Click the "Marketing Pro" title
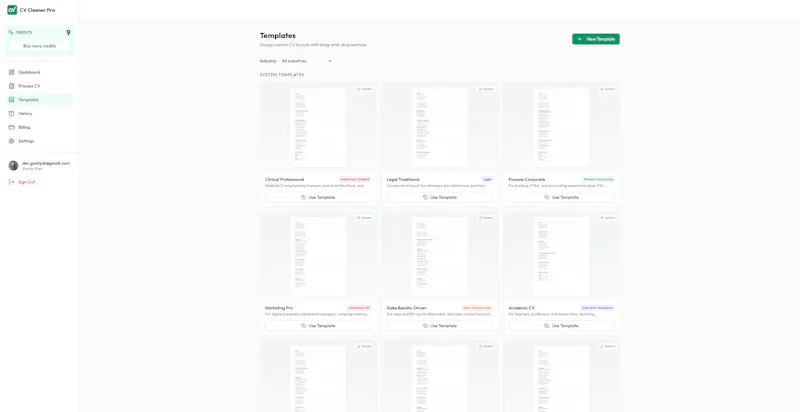 tap(279, 308)
